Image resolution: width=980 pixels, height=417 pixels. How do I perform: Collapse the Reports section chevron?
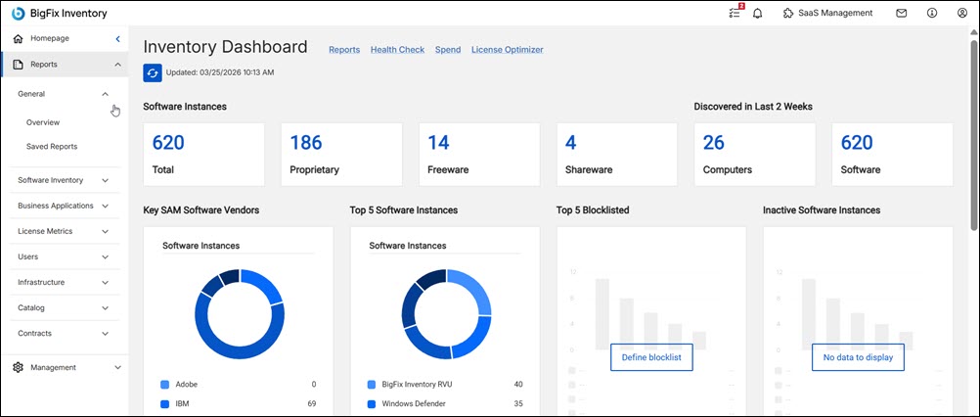coord(117,65)
